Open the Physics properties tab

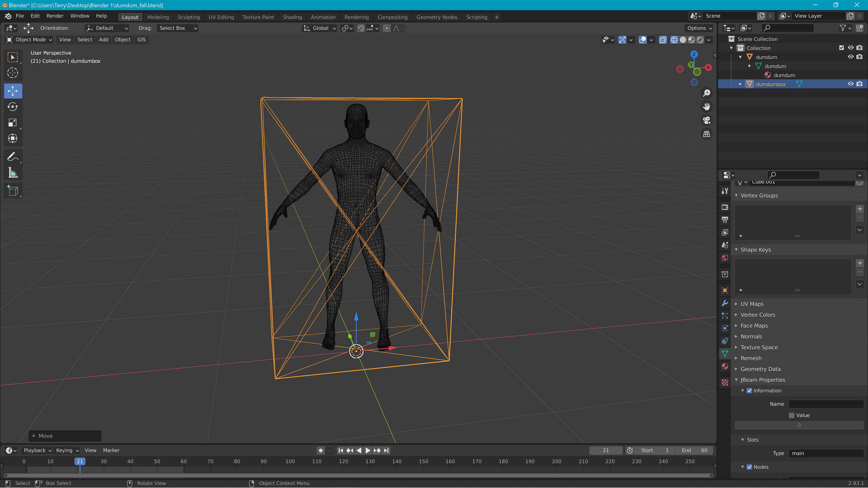725,328
